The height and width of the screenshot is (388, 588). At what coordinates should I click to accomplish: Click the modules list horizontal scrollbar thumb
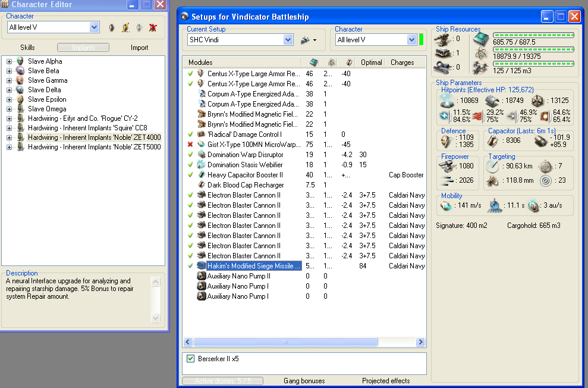pyautogui.click(x=285, y=342)
